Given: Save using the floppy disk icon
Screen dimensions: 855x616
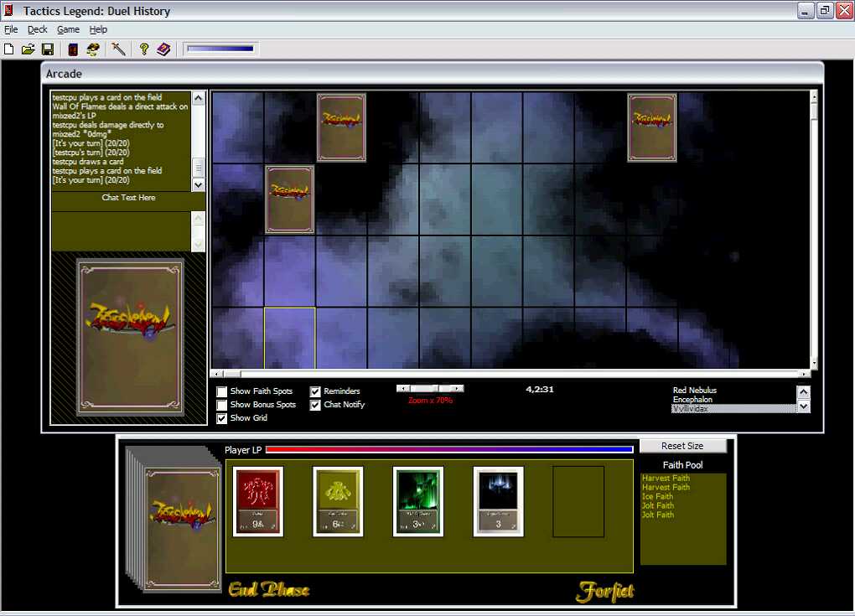Looking at the screenshot, I should click(x=47, y=49).
